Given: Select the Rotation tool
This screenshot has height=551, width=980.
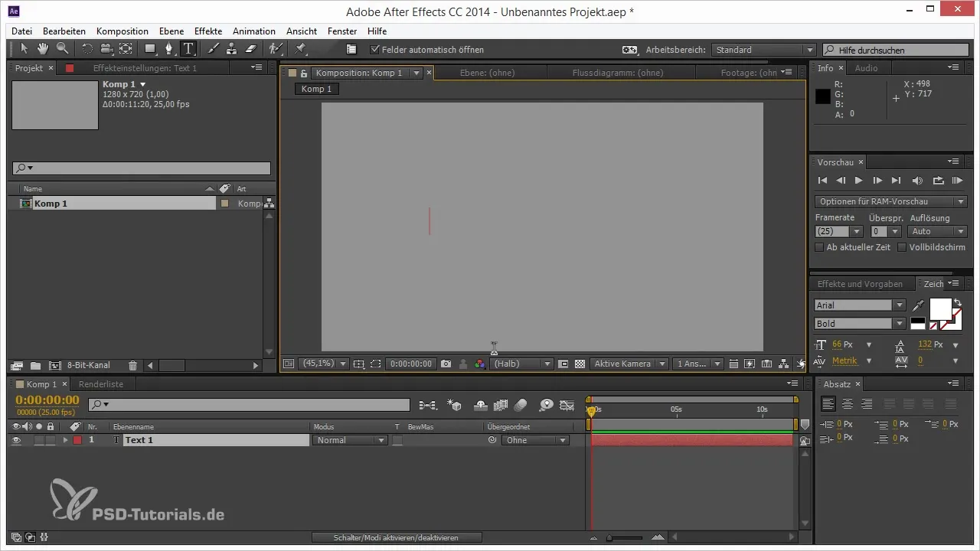Looking at the screenshot, I should click(x=87, y=49).
